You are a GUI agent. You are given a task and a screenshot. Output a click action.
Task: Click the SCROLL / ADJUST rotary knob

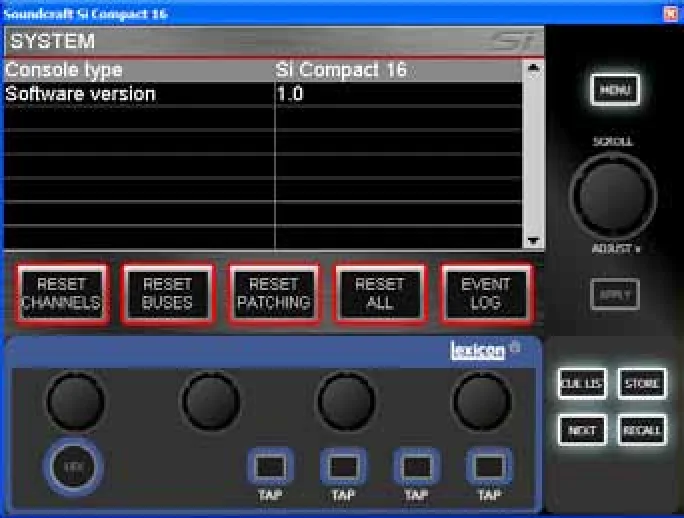tap(613, 196)
